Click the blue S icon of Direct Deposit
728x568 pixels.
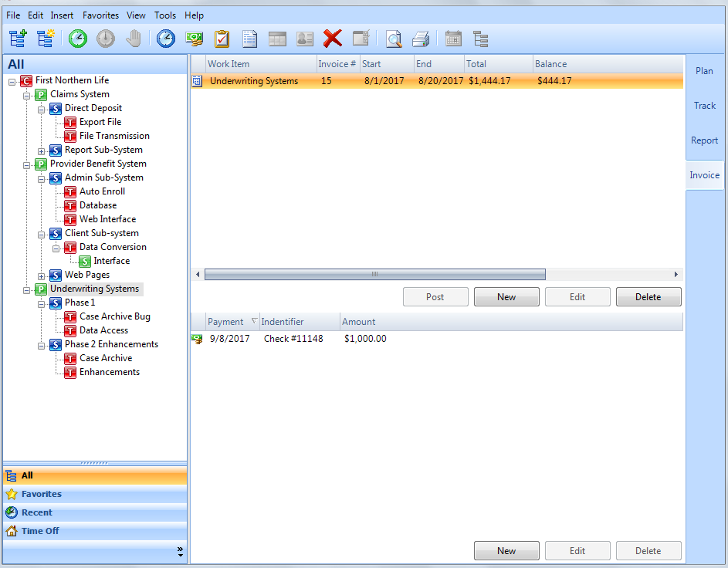point(56,109)
